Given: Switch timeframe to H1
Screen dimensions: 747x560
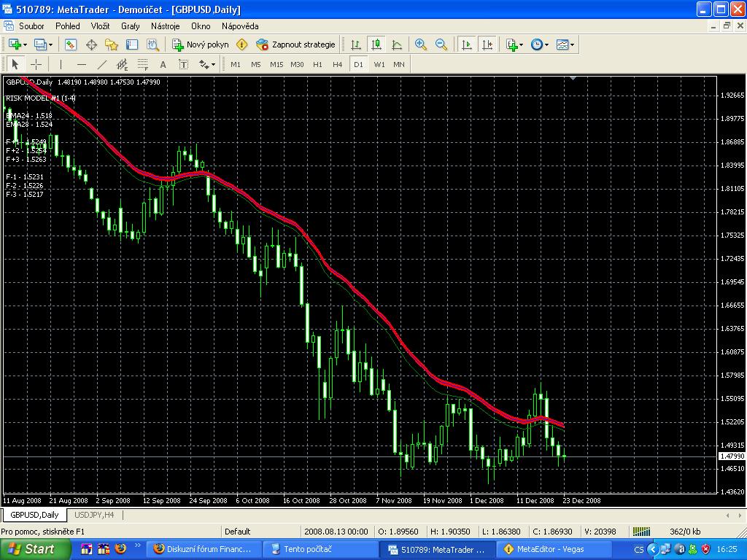Looking at the screenshot, I should [x=318, y=64].
